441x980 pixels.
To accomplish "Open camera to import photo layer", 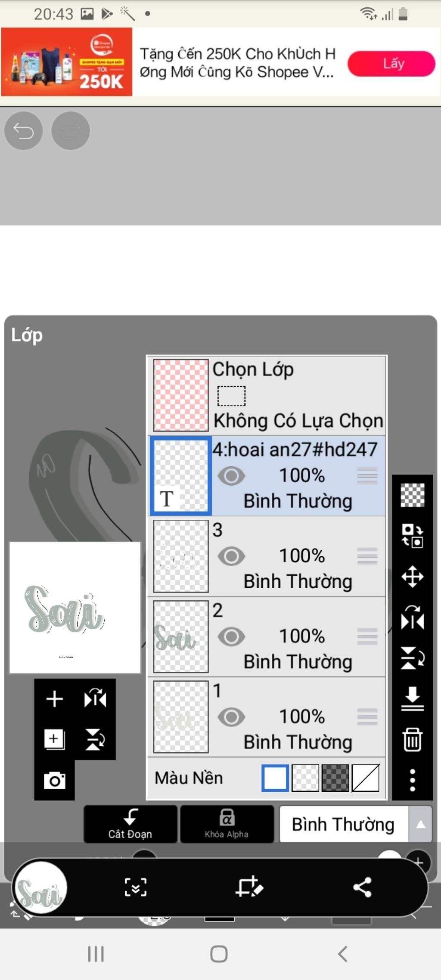I will tap(54, 780).
